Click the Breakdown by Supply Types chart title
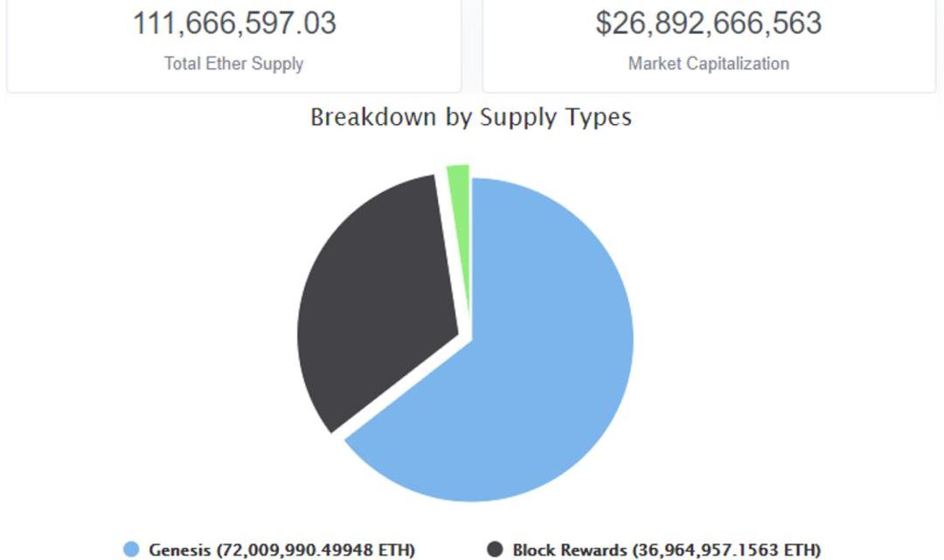Screen dimensions: 944x560 471,117
